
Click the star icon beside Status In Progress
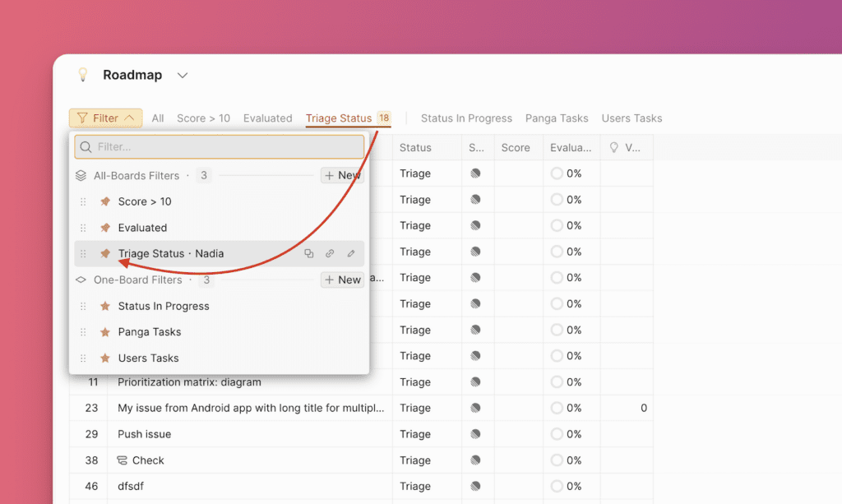(x=105, y=306)
